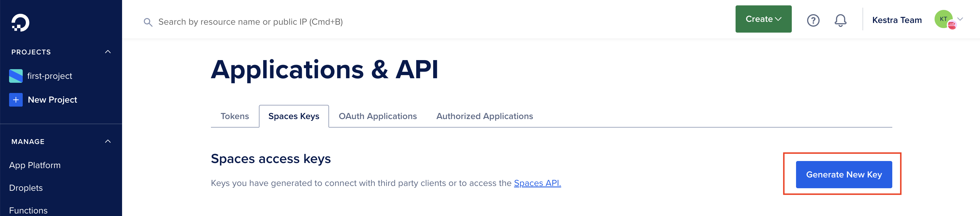Viewport: 980px width, 216px height.
Task: Open the Create dropdown button
Action: (x=763, y=19)
